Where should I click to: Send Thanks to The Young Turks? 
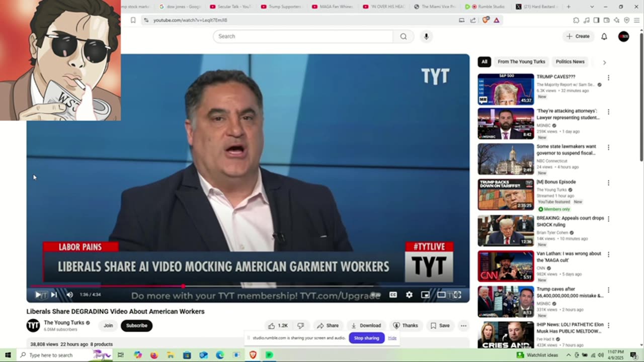[x=406, y=326]
